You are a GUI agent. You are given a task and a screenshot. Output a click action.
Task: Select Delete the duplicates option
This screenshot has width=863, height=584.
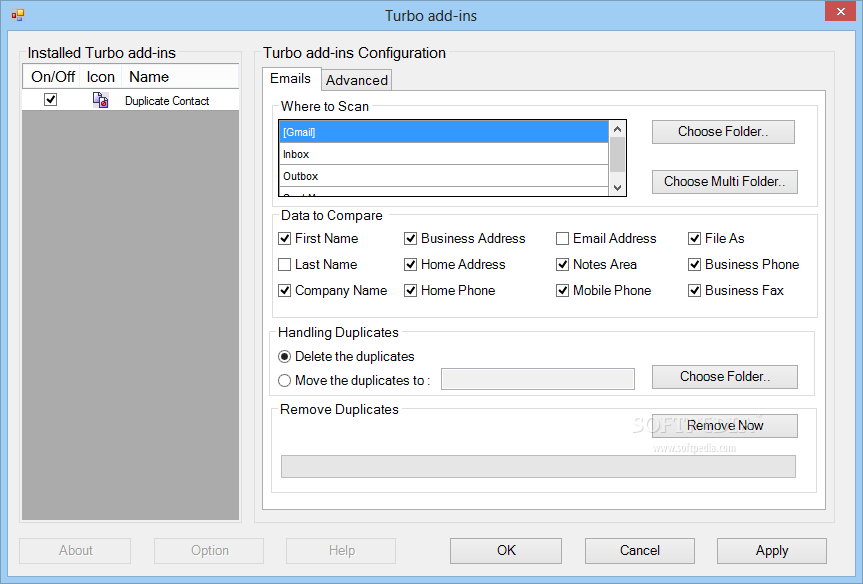(285, 357)
